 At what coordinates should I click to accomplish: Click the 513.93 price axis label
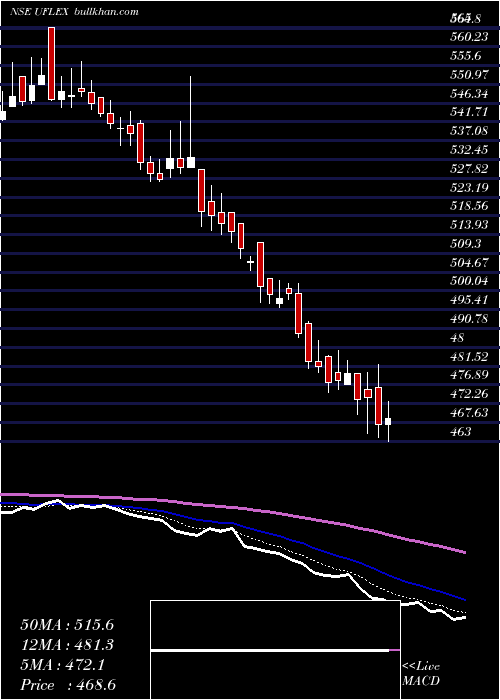(468, 225)
